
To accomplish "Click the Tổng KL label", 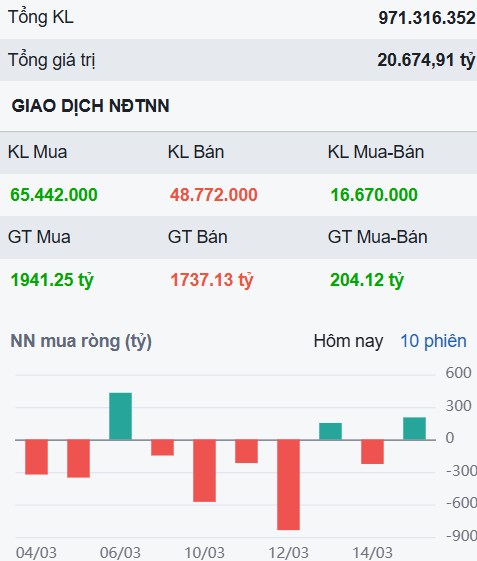I will (41, 17).
